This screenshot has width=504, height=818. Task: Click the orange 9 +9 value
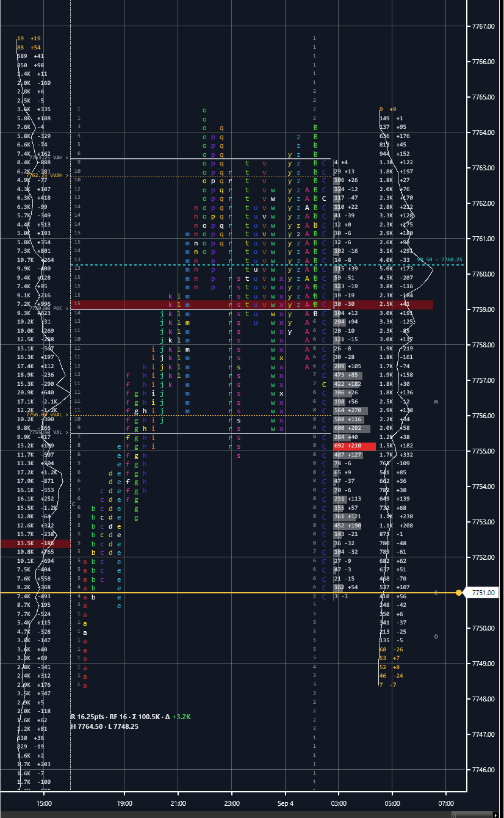387,109
